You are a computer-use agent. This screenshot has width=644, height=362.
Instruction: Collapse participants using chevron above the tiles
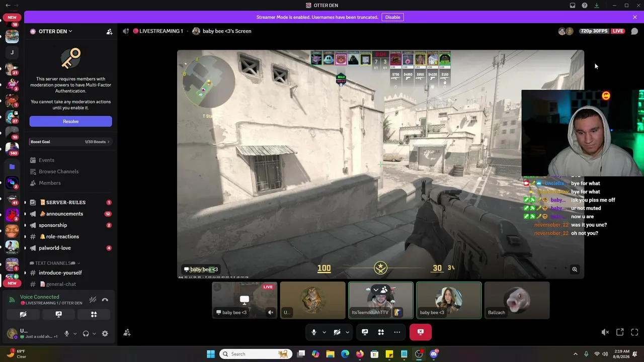pyautogui.click(x=375, y=290)
